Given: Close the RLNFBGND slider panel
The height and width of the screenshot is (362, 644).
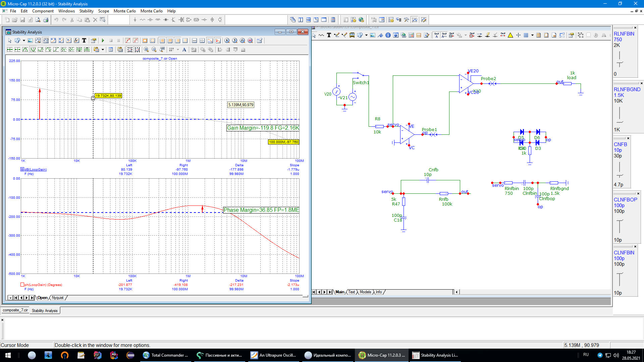Looking at the screenshot, I should [641, 83].
